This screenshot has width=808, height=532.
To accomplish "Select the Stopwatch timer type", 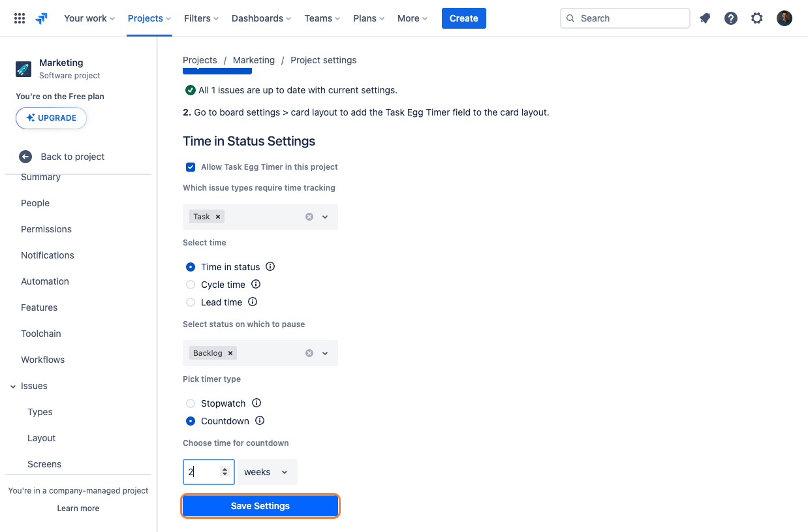I will (191, 403).
